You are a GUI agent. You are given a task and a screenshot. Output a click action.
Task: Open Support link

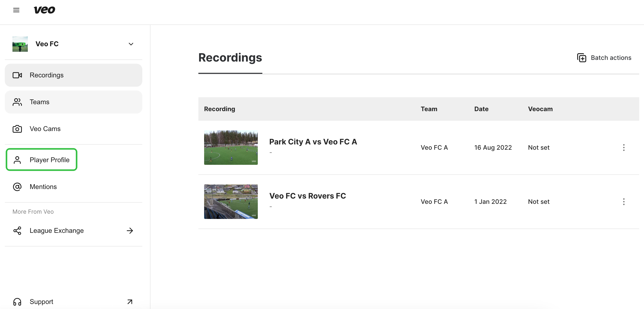(x=74, y=302)
